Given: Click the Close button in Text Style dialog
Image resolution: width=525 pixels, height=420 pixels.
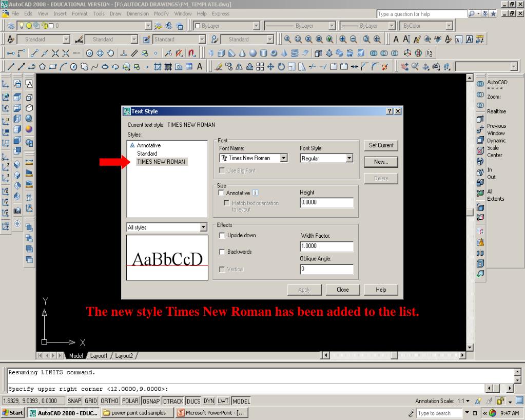Looking at the screenshot, I should pyautogui.click(x=342, y=290).
